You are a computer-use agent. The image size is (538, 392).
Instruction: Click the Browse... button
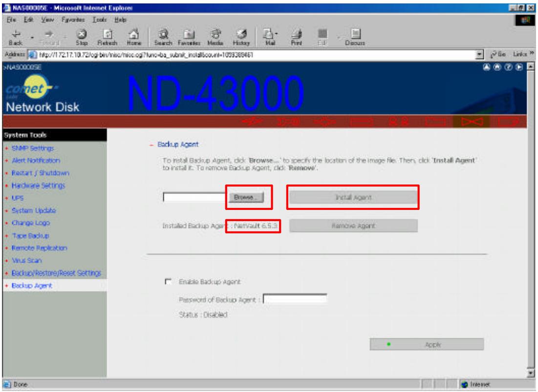click(246, 197)
